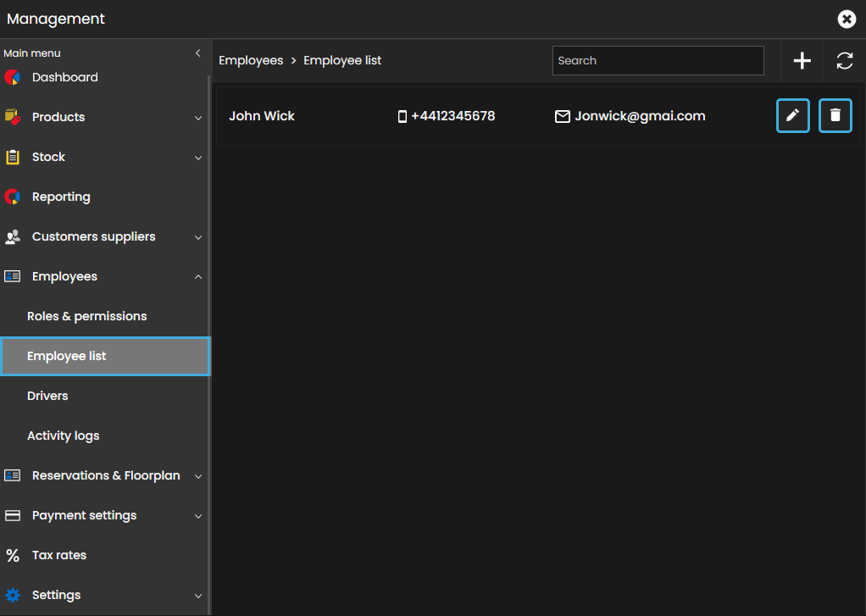
Task: Open the Drivers submenu item
Action: 47,396
